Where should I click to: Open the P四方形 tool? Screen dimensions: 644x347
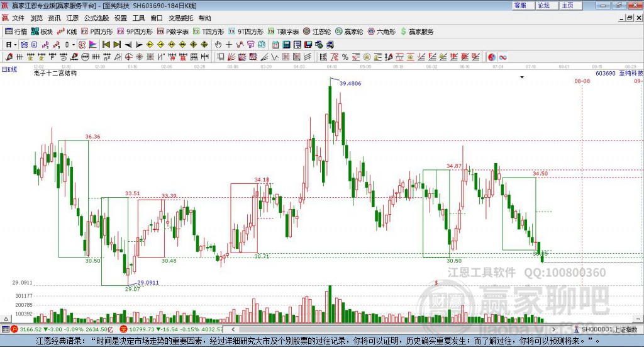(97, 31)
